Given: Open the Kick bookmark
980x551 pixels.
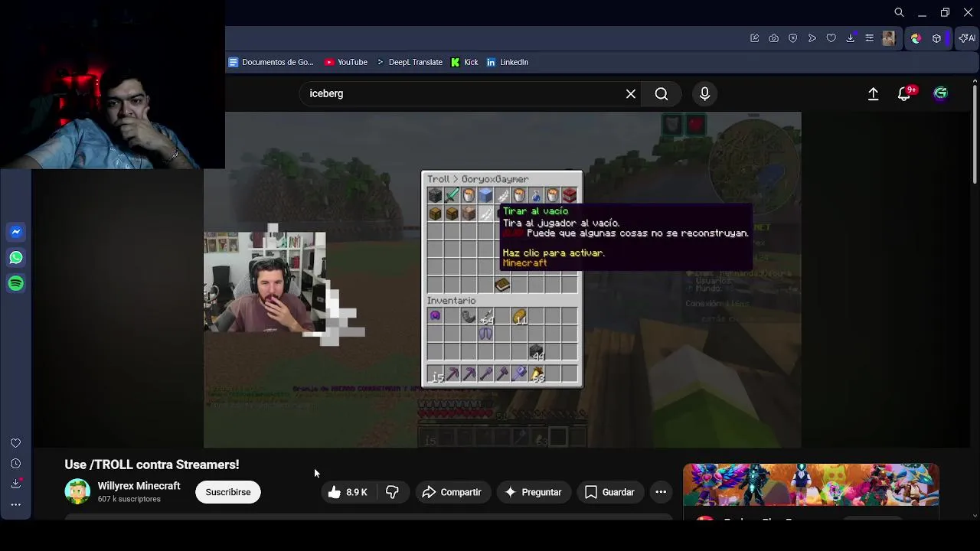Looking at the screenshot, I should tap(464, 62).
